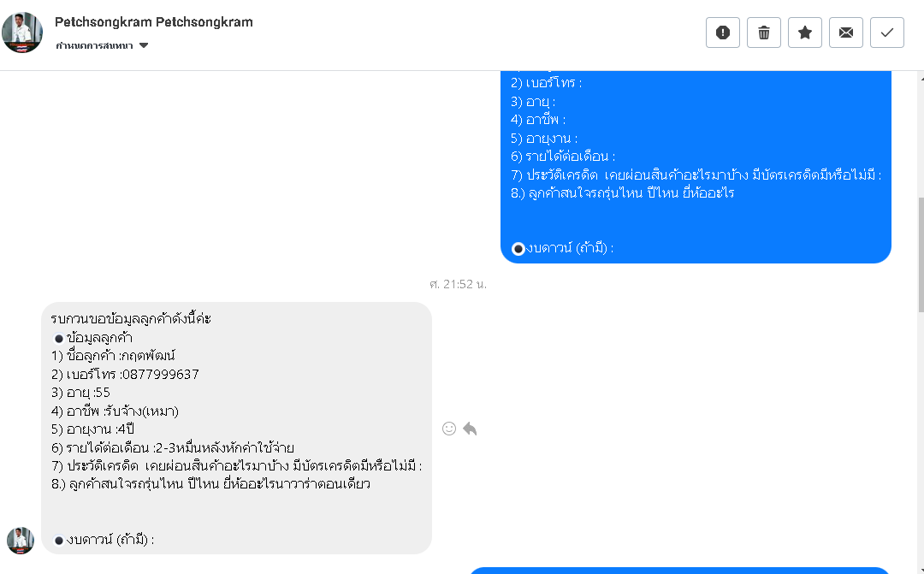Screen dimensions: 924x574
Task: Toggle the star to flag this conversation
Action: [x=805, y=33]
